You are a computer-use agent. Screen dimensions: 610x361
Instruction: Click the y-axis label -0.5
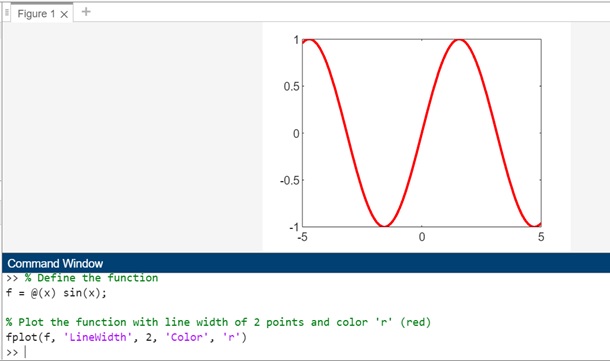tap(290, 180)
